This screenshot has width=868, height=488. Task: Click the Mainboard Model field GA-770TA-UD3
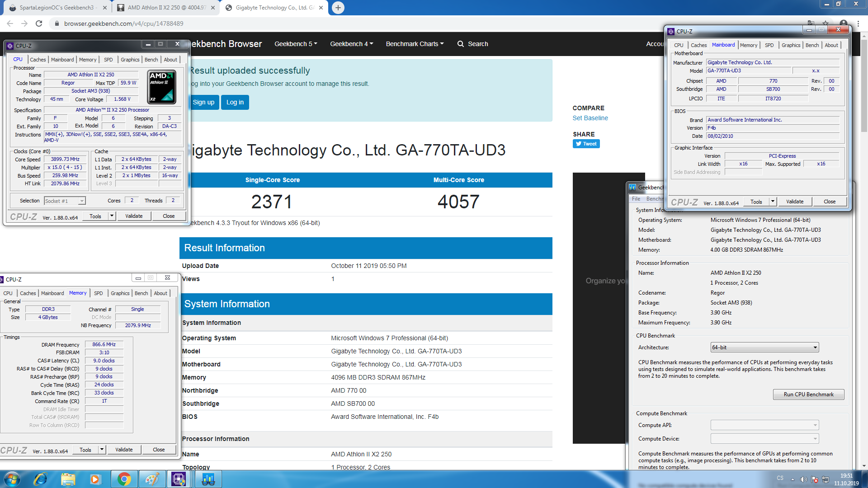[x=749, y=70]
